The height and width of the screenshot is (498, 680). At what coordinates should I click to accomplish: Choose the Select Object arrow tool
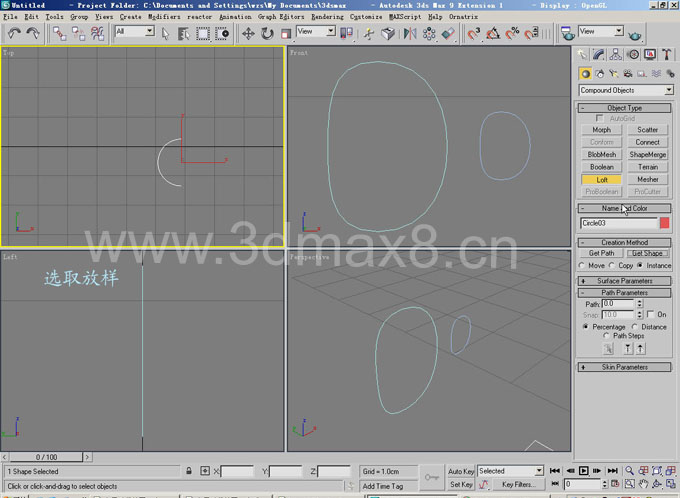165,33
